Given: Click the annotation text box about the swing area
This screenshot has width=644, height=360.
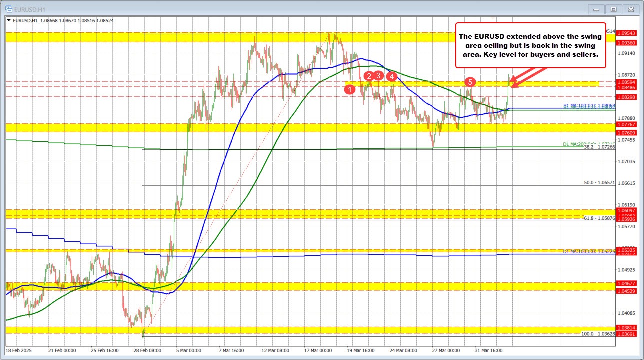Looking at the screenshot, I should pos(530,46).
